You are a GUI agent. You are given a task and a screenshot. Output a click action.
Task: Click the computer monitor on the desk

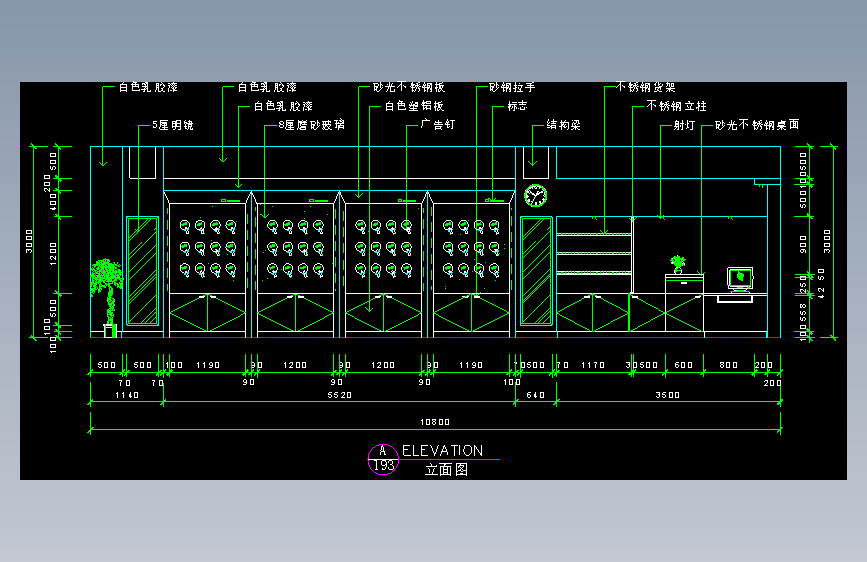(x=740, y=279)
